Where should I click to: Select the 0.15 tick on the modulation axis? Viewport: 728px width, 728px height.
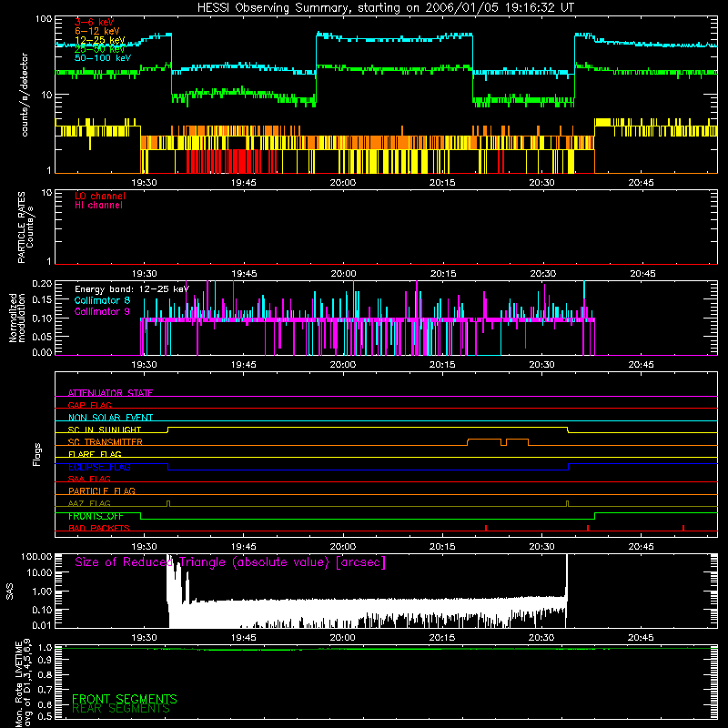(42, 300)
